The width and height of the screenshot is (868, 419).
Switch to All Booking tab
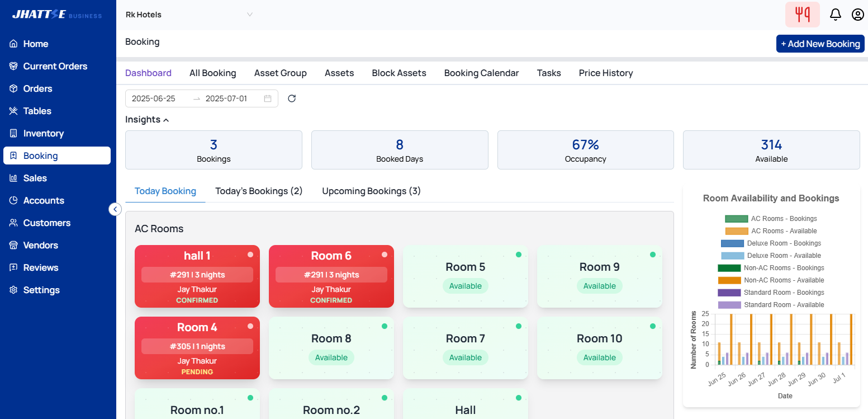(212, 73)
